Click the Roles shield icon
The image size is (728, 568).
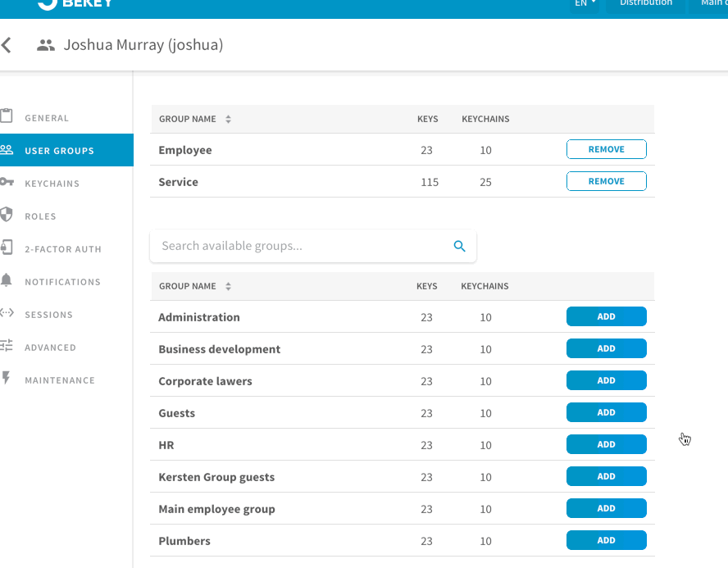pos(7,215)
